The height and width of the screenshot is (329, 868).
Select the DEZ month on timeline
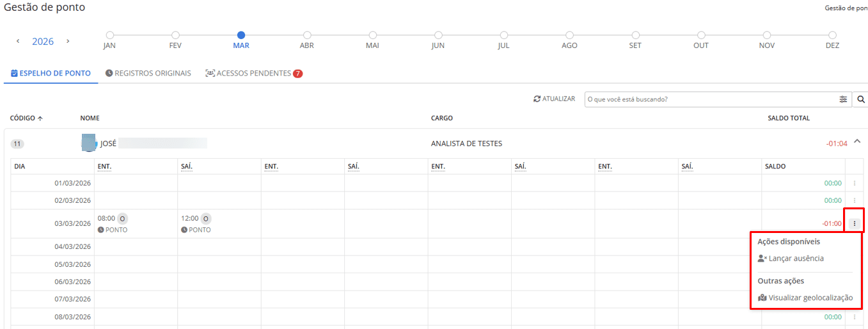832,35
